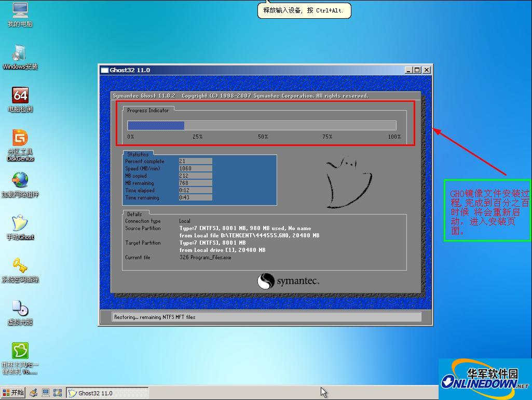
Task: Click the Ghost32 11.0 window title bar
Action: (265, 70)
